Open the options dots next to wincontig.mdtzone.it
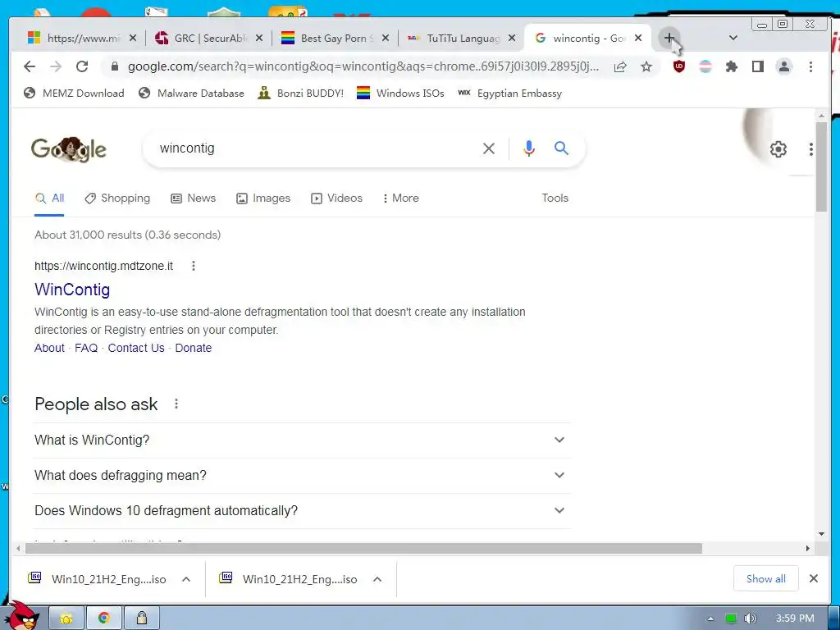The width and height of the screenshot is (840, 630). [x=194, y=266]
